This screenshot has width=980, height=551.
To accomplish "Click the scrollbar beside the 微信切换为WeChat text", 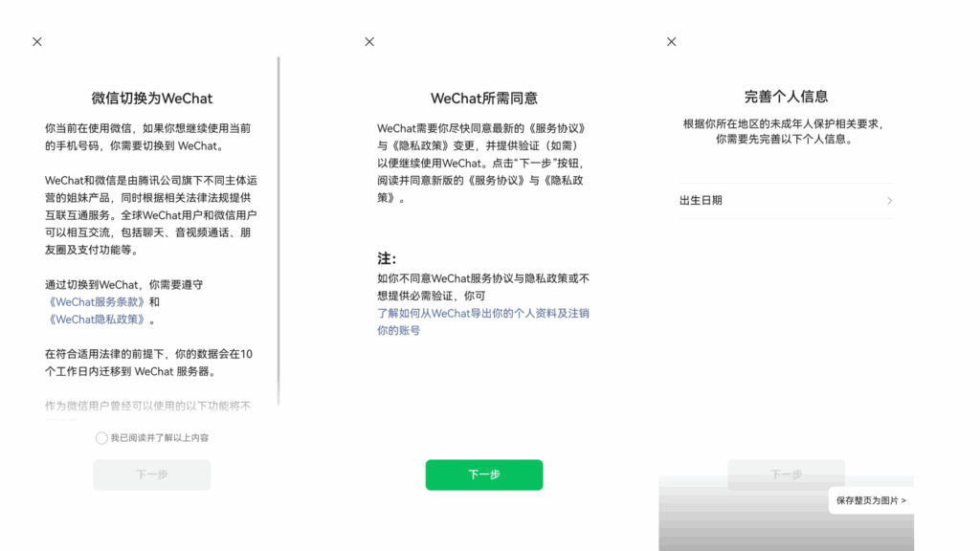I will (278, 231).
